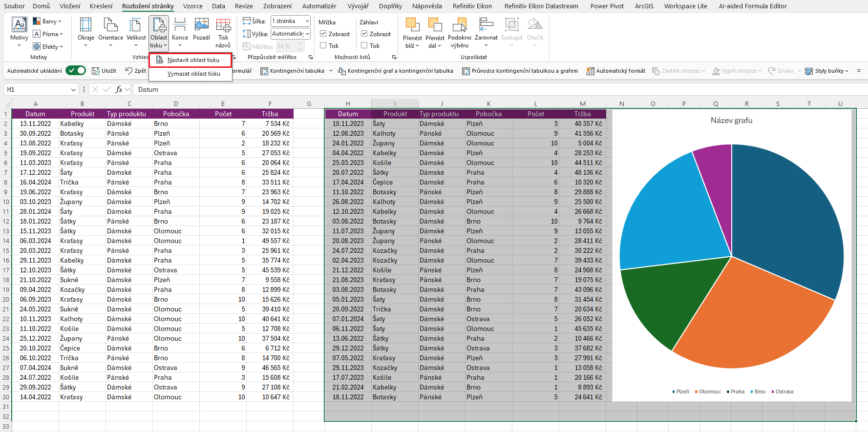The image size is (868, 432).
Task: Click the Kontingenční tabulka pivot table icon
Action: 264,71
